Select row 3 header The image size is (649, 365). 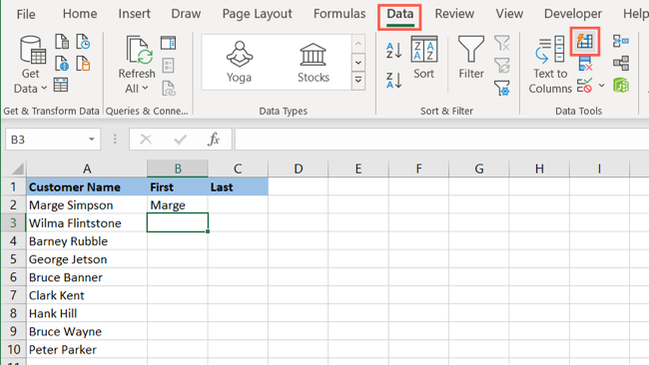point(13,223)
